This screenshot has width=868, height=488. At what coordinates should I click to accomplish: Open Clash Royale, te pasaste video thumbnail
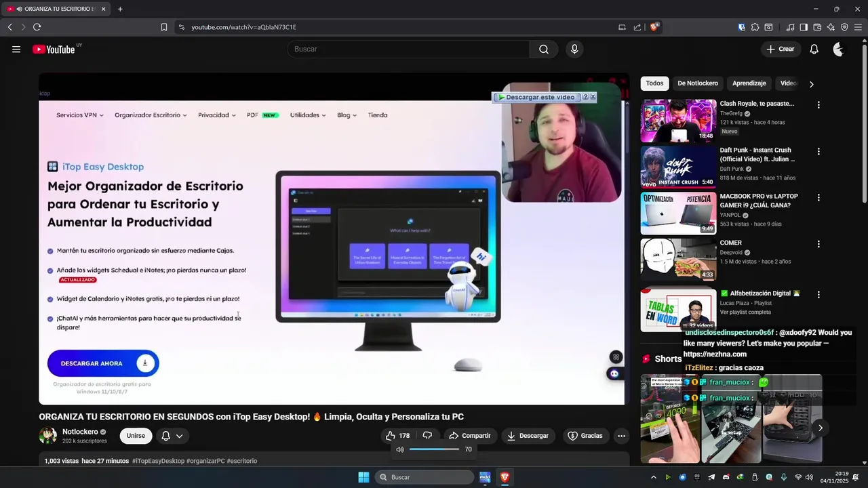(x=678, y=121)
